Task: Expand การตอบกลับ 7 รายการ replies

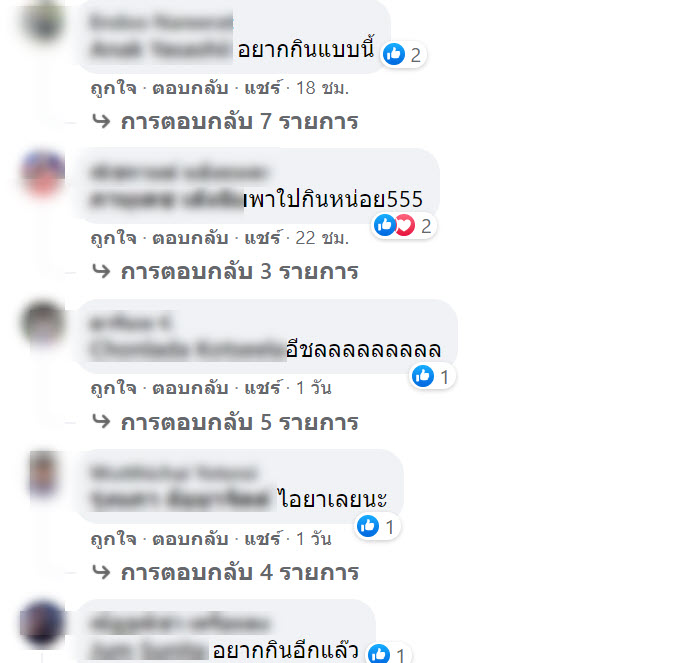Action: click(225, 121)
